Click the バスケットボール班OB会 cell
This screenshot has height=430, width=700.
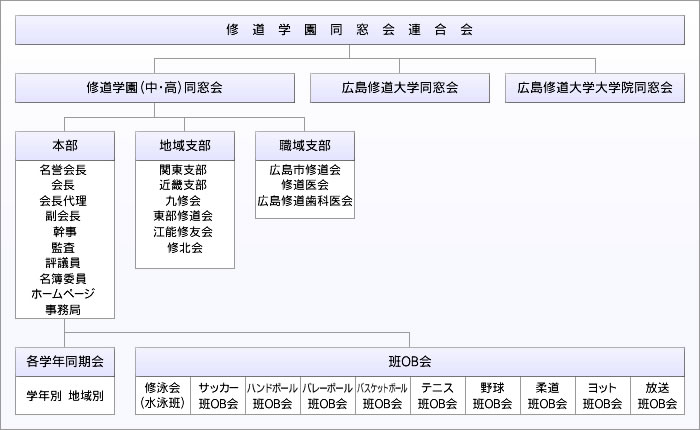pos(383,396)
